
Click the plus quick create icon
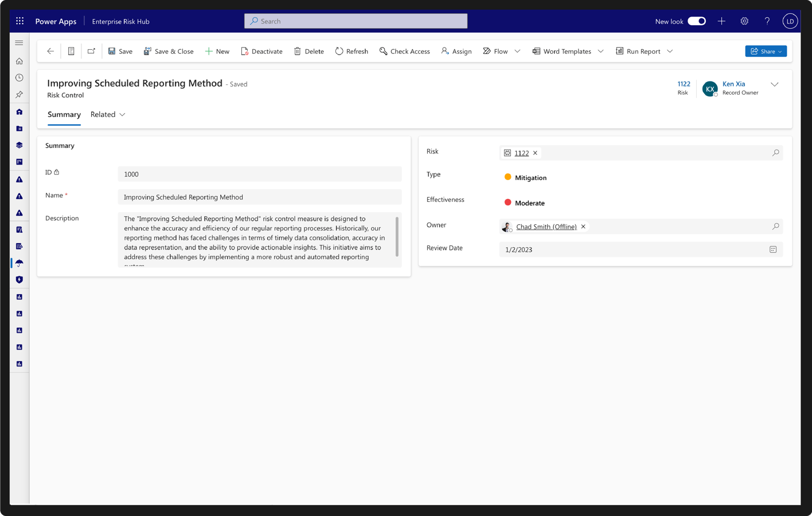pyautogui.click(x=721, y=21)
